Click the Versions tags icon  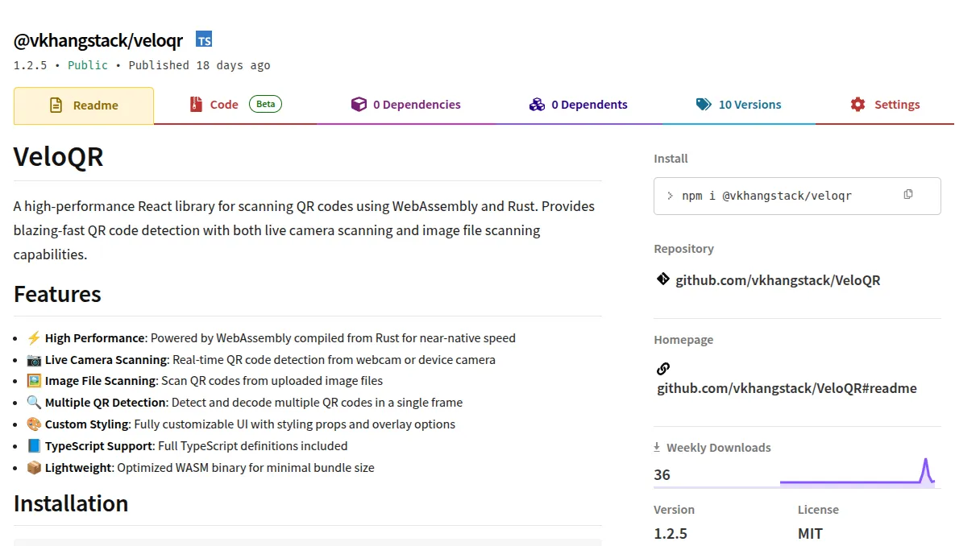pos(704,105)
